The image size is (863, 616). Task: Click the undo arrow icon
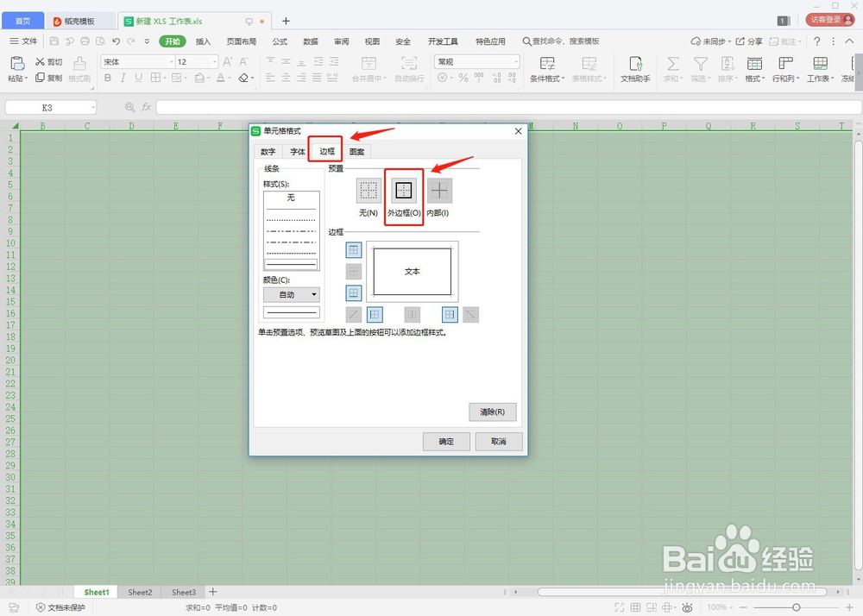tap(116, 41)
